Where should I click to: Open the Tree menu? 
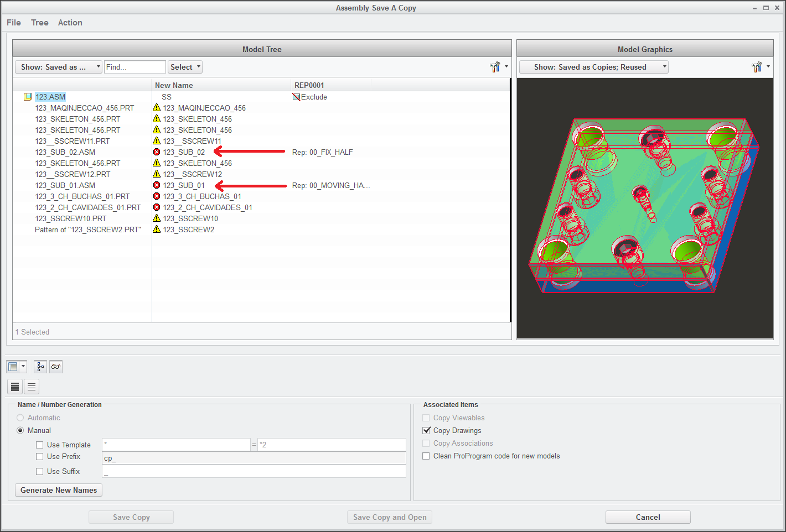click(x=40, y=23)
